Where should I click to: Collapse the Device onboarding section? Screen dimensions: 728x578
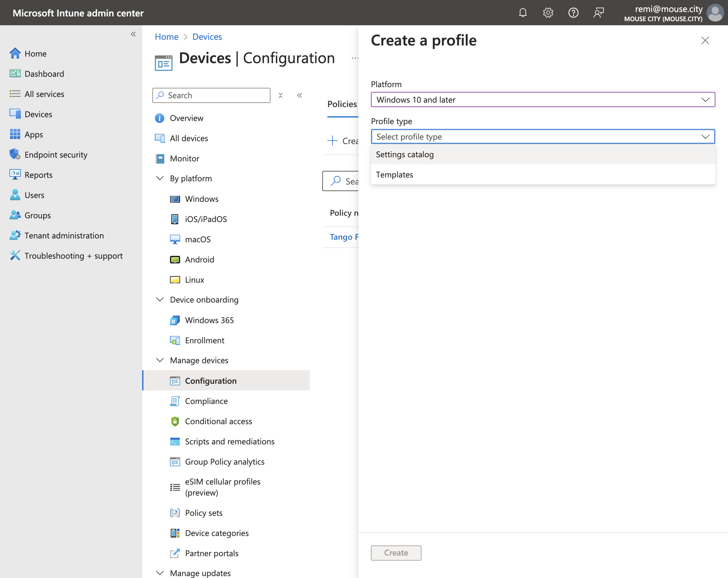click(160, 300)
